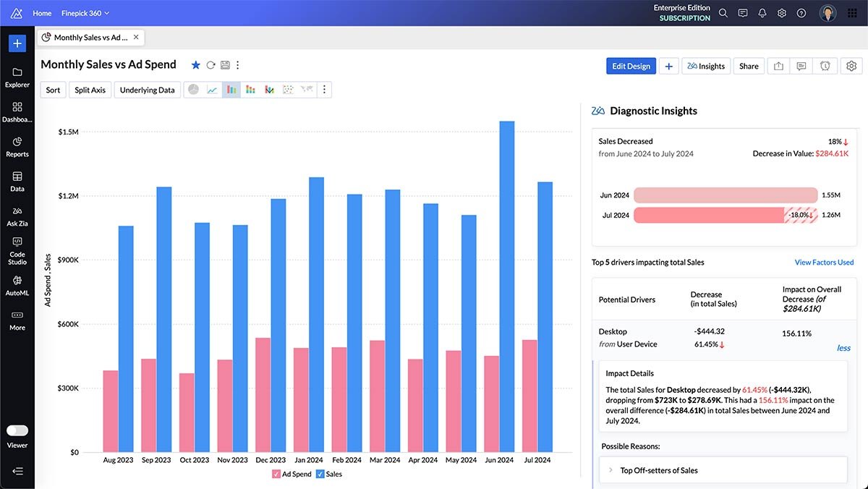Close the Monthly Sales vs Ad tab
The image size is (868, 489).
coord(136,37)
